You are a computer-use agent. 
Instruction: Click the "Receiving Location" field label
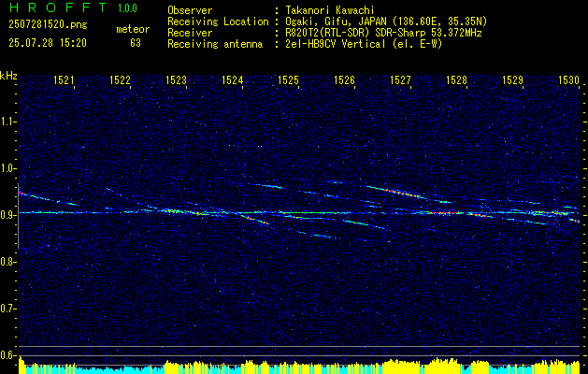(218, 22)
